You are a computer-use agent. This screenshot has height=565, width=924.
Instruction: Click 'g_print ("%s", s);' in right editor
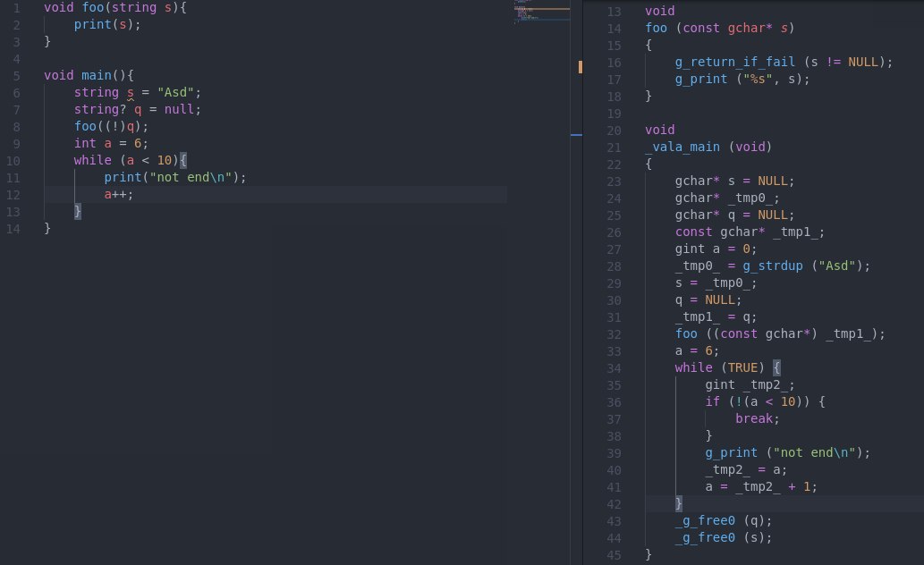click(x=742, y=80)
